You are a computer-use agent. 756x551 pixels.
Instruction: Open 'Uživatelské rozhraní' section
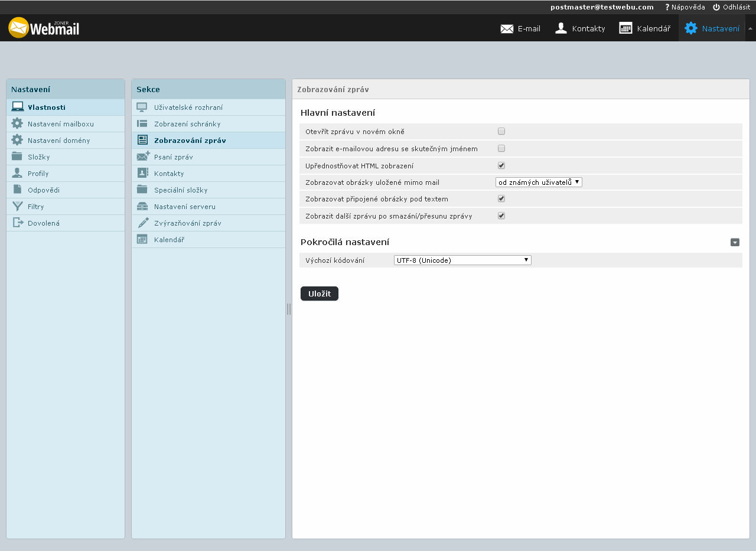pyautogui.click(x=188, y=107)
